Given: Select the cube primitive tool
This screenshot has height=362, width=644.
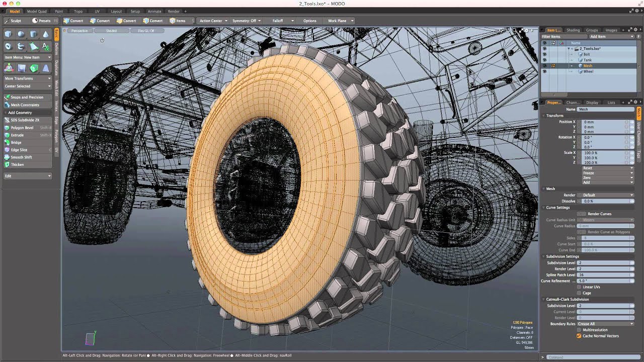Looking at the screenshot, I should (x=8, y=34).
